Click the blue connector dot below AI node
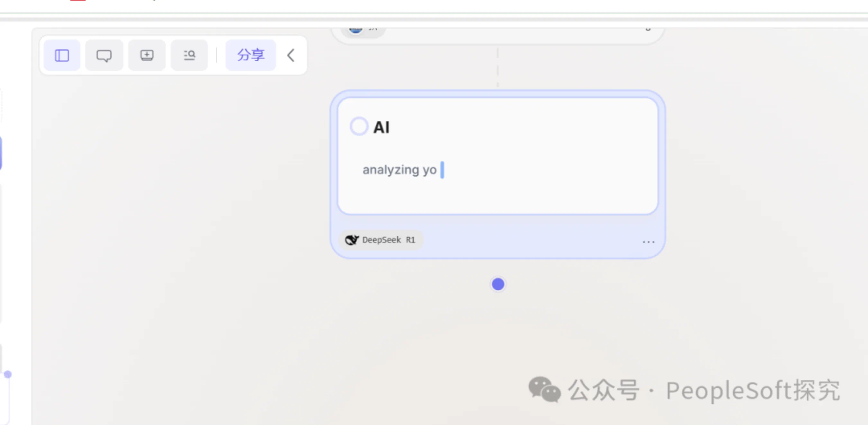 coord(498,284)
